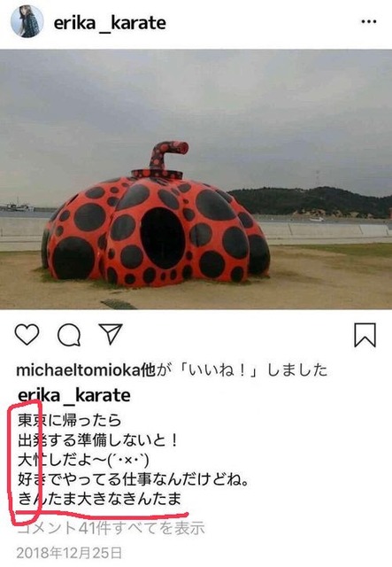Open michaeltomioka's profile from the likes line

pyautogui.click(x=78, y=370)
